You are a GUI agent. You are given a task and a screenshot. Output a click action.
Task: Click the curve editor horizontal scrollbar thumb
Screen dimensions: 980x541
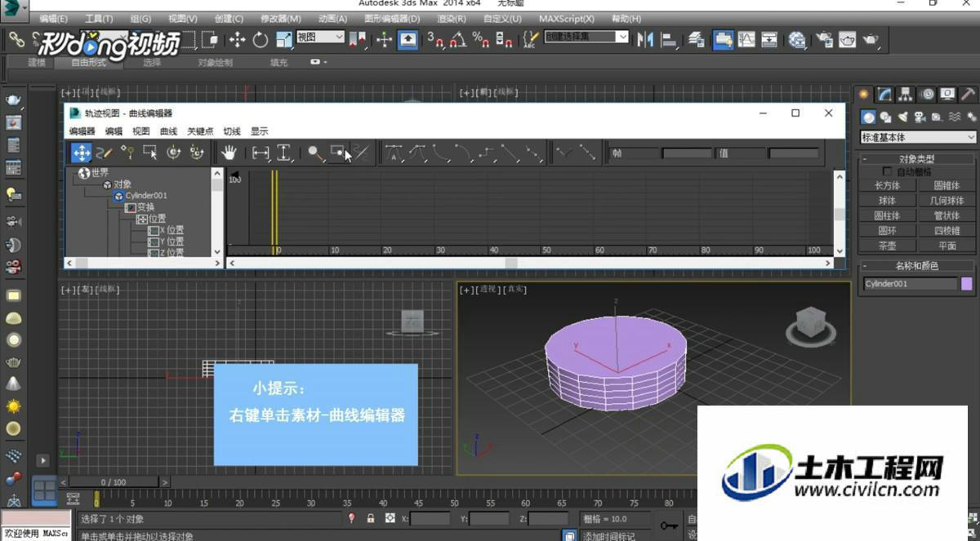[510, 263]
